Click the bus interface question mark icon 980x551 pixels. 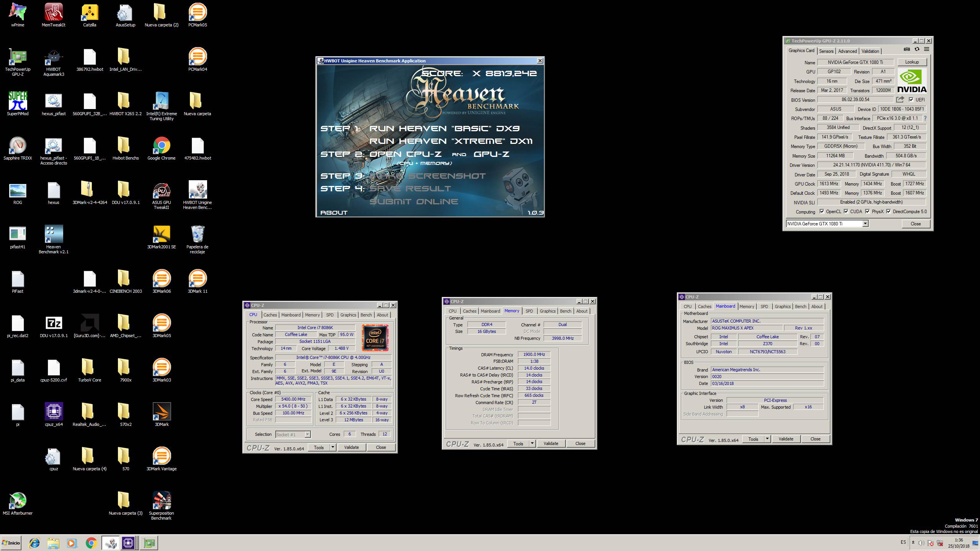[x=925, y=118]
